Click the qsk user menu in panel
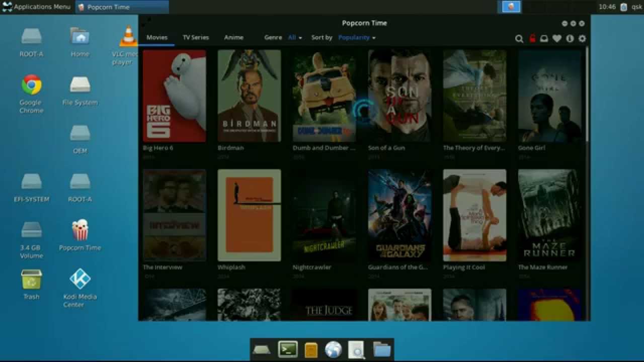 tap(636, 7)
